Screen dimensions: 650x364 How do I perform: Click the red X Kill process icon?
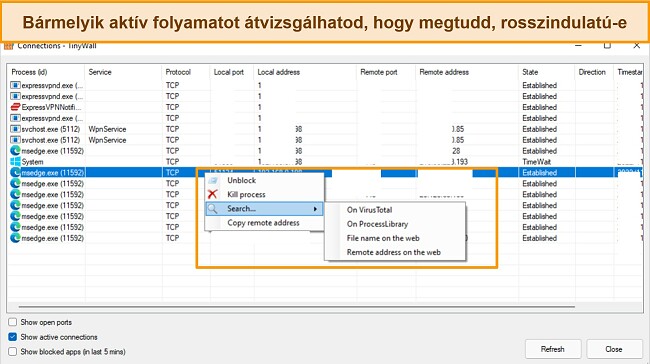213,194
